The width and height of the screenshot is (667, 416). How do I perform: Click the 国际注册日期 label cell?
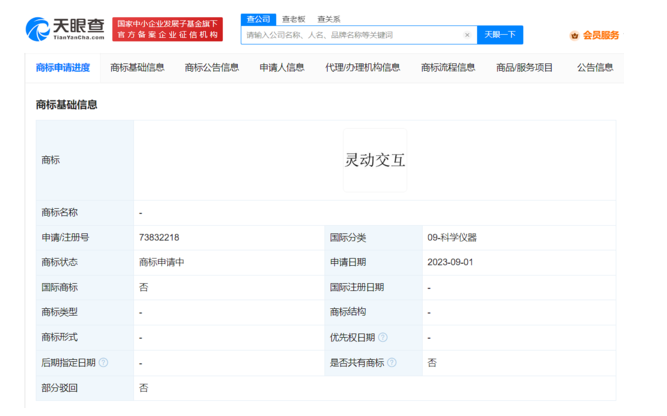pos(373,288)
